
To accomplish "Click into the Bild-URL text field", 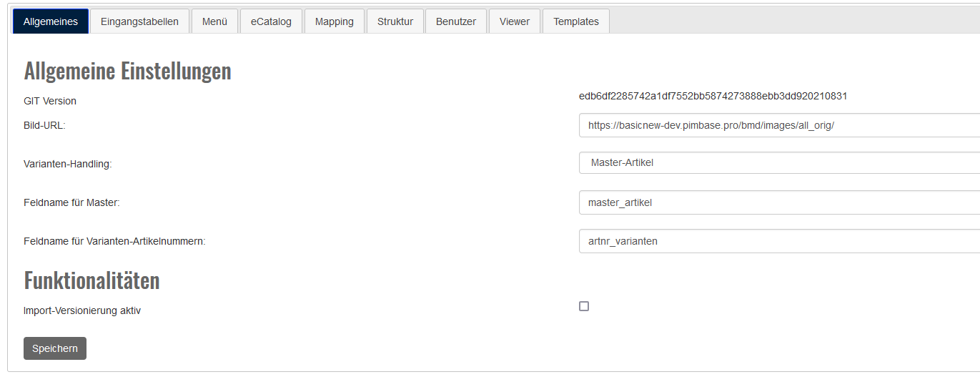I will (x=779, y=125).
